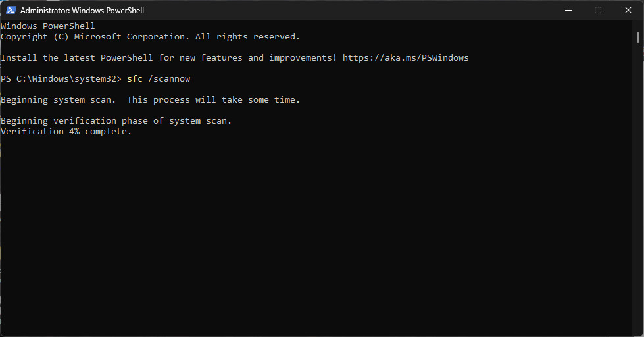Click the 'Windows PowerShell' header line
The height and width of the screenshot is (337, 644).
(47, 26)
